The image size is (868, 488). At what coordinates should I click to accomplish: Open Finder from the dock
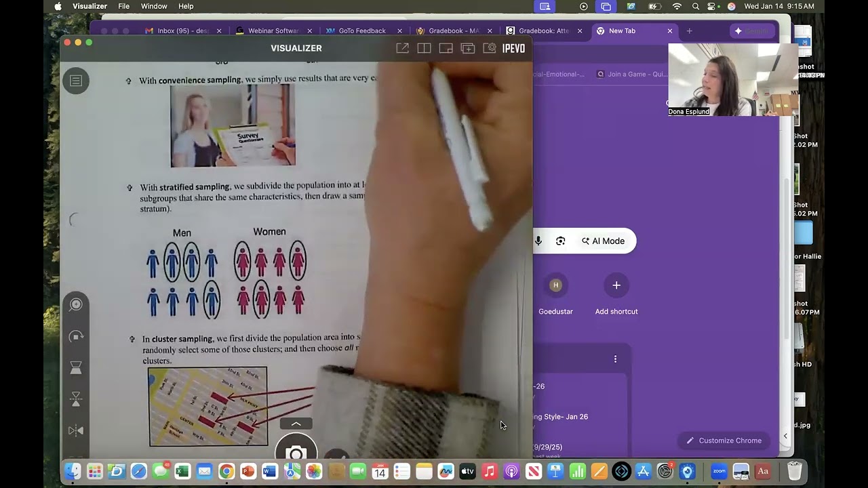73,471
